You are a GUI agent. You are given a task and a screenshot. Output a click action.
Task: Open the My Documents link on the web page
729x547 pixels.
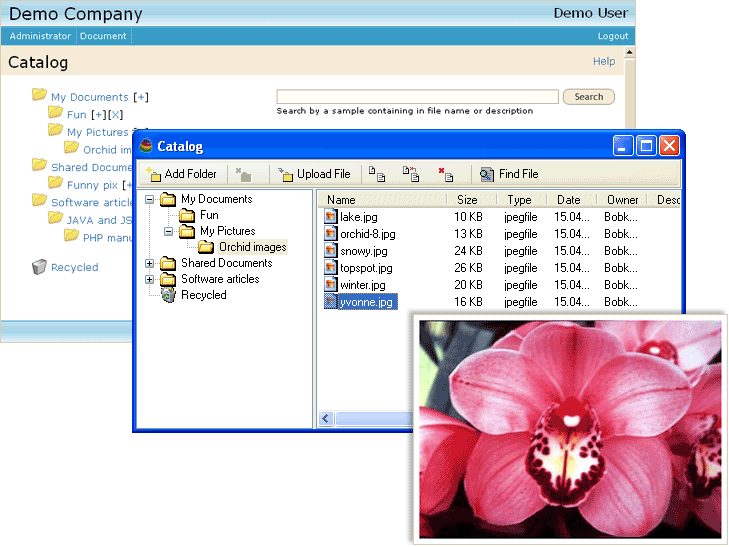pos(89,97)
